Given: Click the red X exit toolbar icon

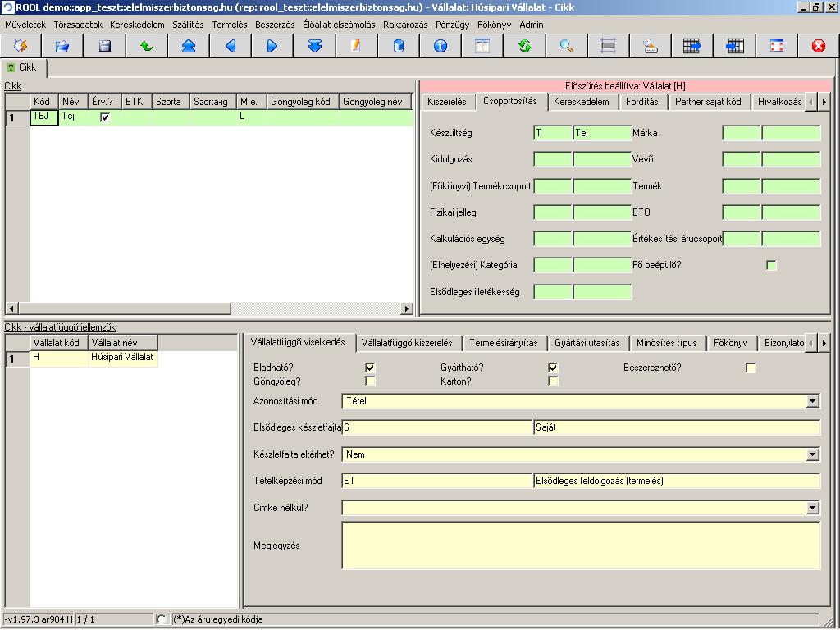Looking at the screenshot, I should (818, 46).
